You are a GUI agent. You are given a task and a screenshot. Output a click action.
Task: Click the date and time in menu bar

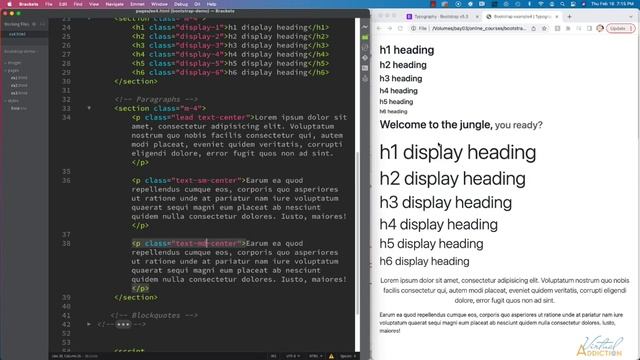(x=612, y=4)
